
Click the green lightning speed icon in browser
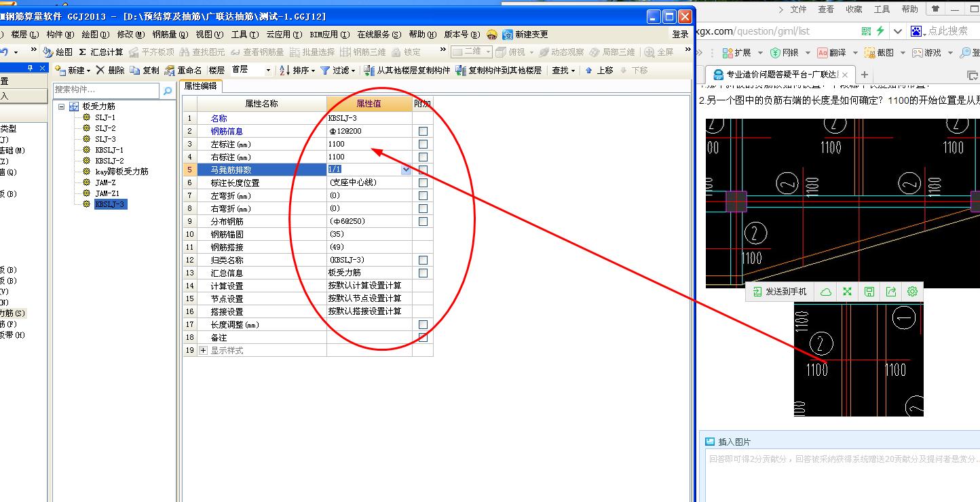880,31
